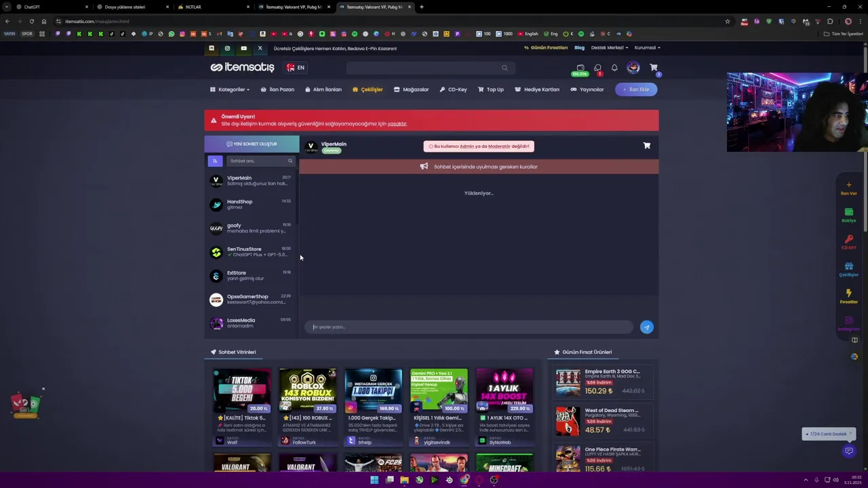
Task: Bookmark this page with the star icon
Action: pos(728,21)
